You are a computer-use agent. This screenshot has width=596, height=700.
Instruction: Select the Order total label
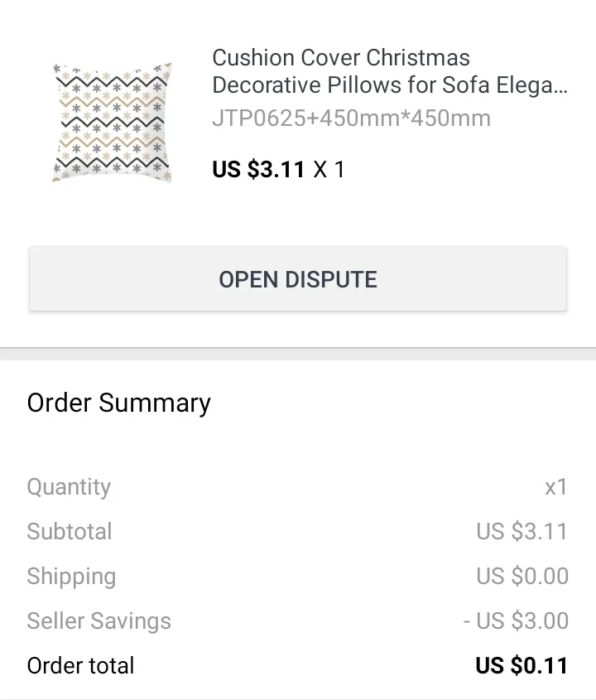click(x=80, y=666)
